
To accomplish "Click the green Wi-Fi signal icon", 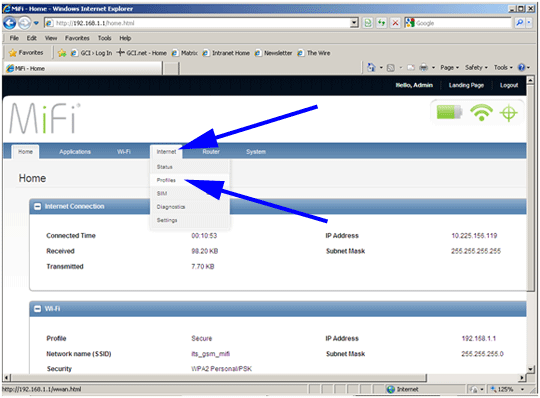I will [481, 113].
